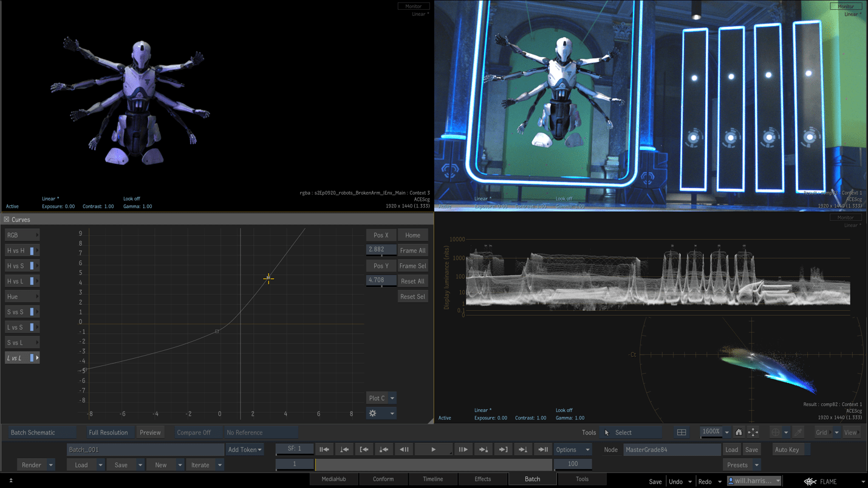Click the gear settings icon in Curves
The image size is (868, 488).
tap(373, 413)
